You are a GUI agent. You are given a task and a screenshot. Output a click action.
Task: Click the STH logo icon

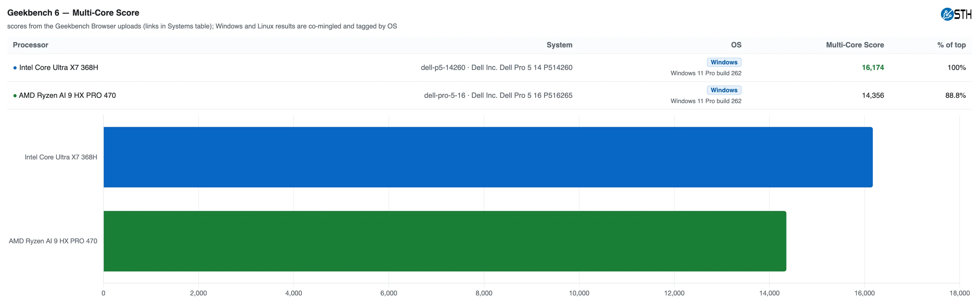pos(956,14)
